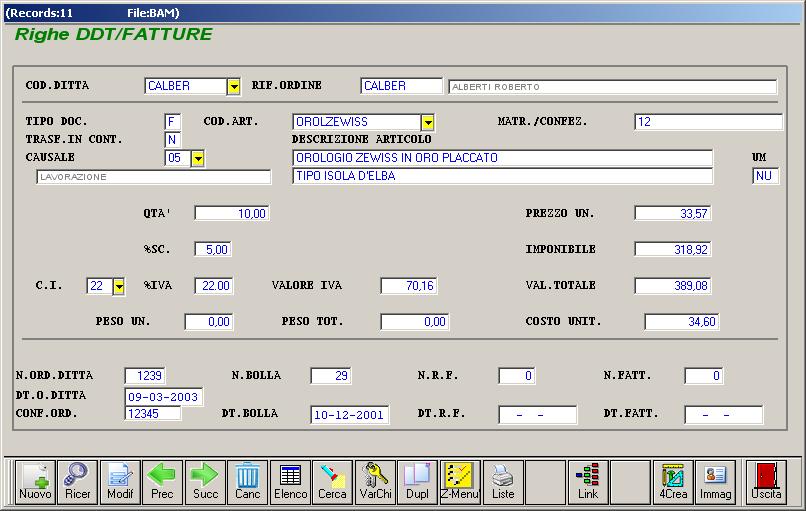Click the TRASF.IN CONT. field showing N
Screen dimensions: 806x511
(x=172, y=140)
